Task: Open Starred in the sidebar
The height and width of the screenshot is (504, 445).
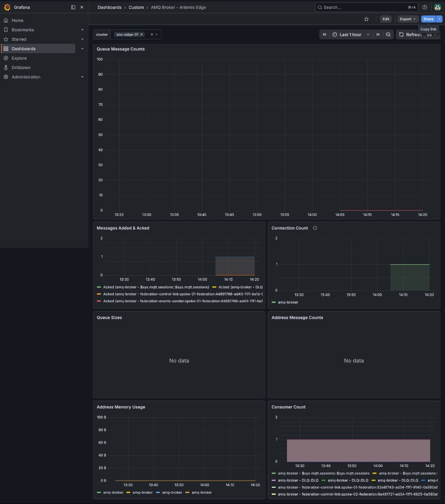Action: click(19, 39)
